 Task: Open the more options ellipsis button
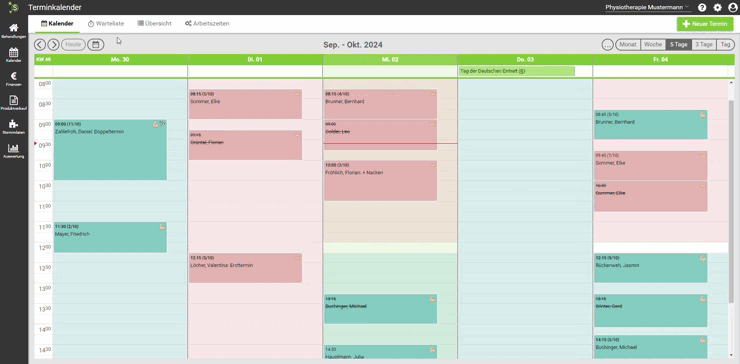pos(608,45)
